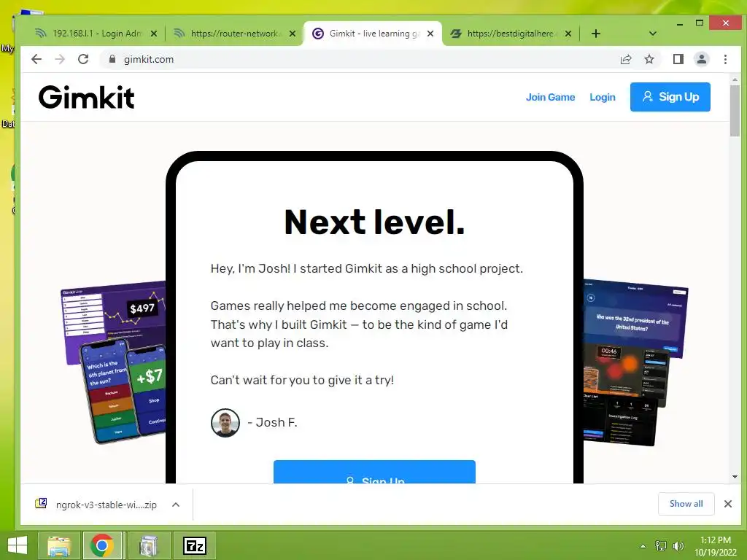Viewport: 747px width, 560px height.
Task: Click Show all downloads
Action: click(686, 504)
